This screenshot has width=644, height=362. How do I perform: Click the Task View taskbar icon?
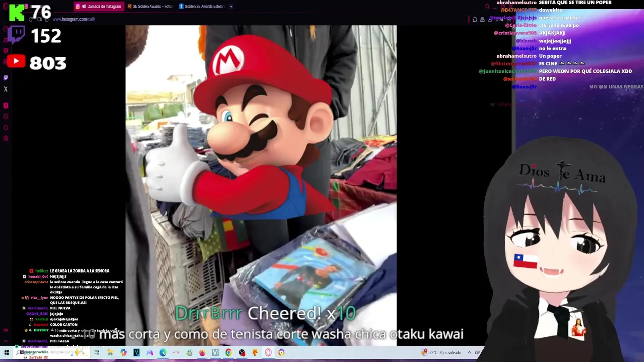pos(97,353)
